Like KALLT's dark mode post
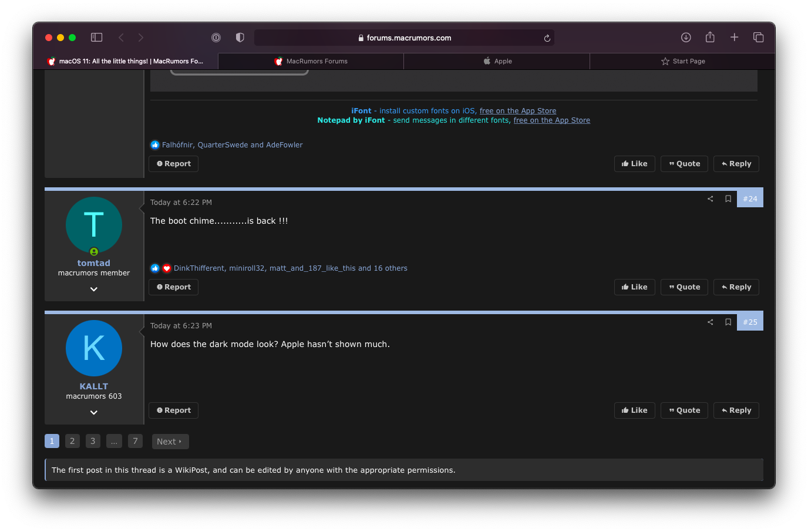808x532 pixels. tap(635, 410)
